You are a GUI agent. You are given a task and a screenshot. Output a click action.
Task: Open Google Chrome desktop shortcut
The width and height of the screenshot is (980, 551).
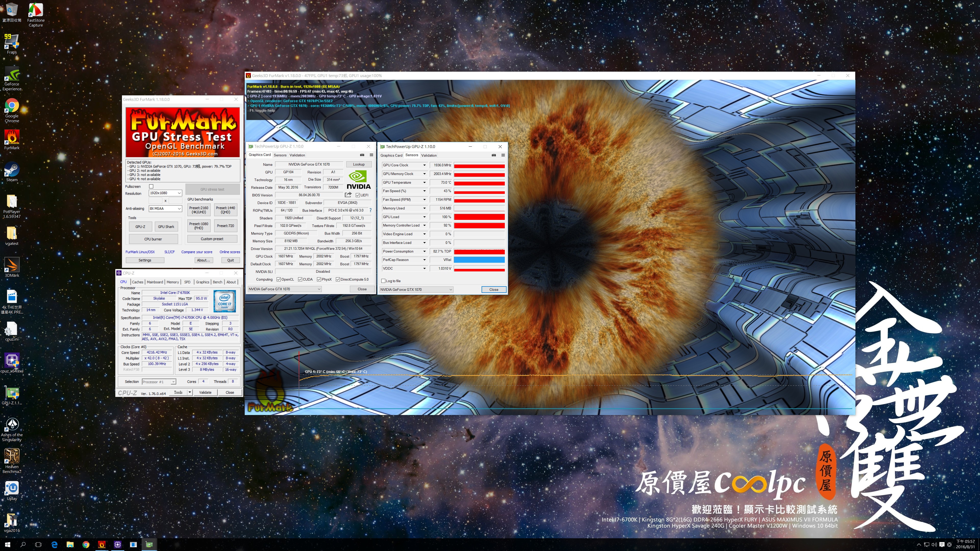click(12, 111)
